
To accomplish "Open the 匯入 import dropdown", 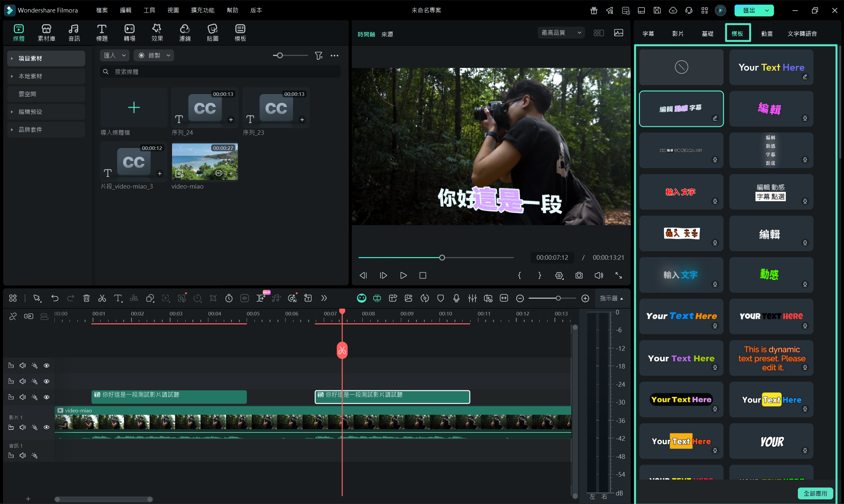I will pos(114,55).
